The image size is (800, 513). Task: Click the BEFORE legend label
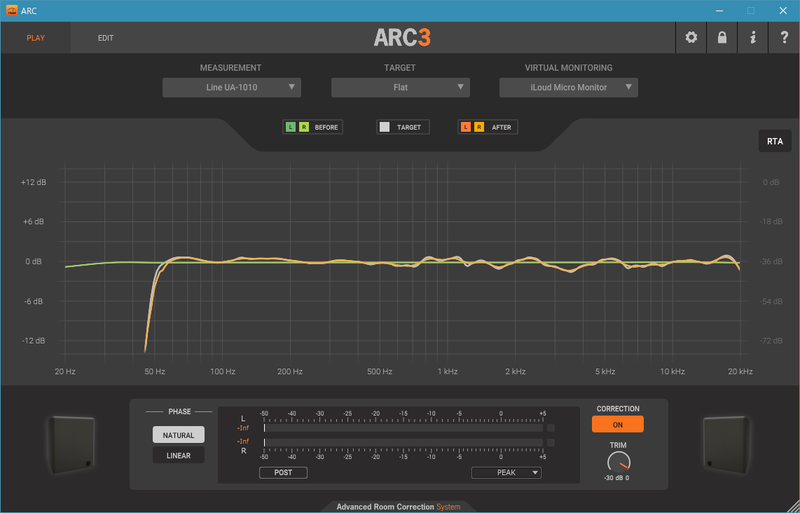click(326, 127)
